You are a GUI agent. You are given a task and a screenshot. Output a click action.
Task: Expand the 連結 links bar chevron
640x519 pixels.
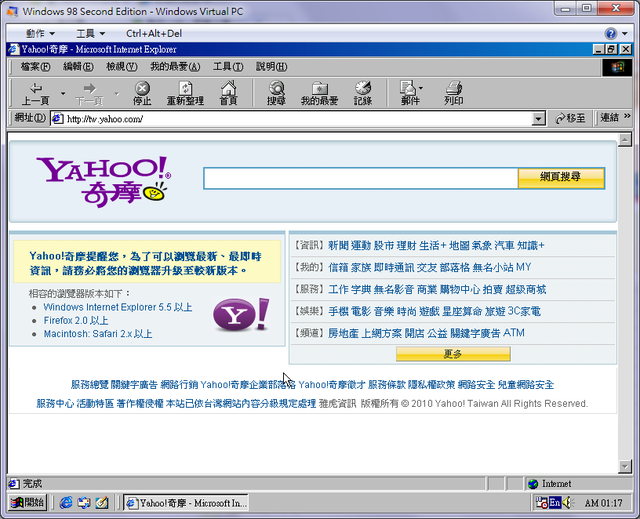627,116
